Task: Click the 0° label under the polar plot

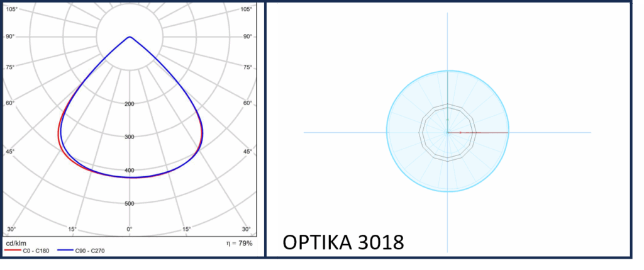Action: (130, 229)
